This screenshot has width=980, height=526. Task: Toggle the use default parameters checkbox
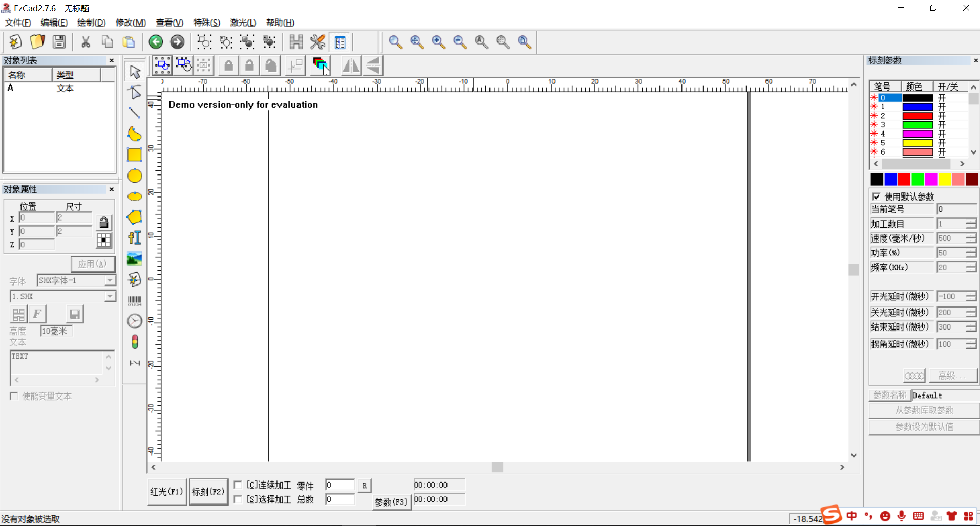pyautogui.click(x=876, y=196)
